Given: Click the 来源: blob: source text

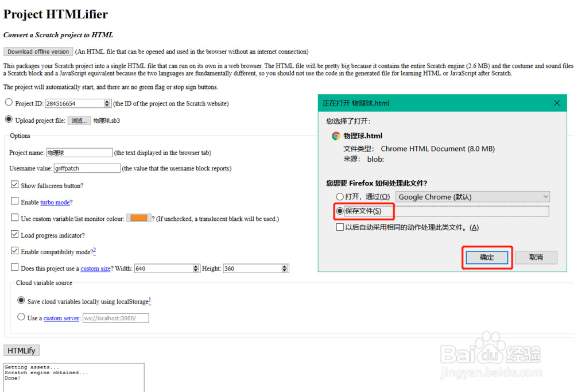Looking at the screenshot, I should 363,159.
